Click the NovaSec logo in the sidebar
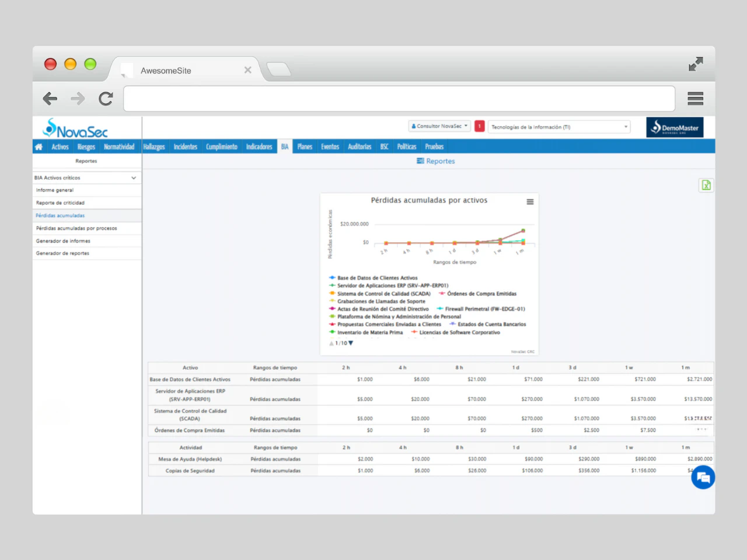 pos(75,129)
